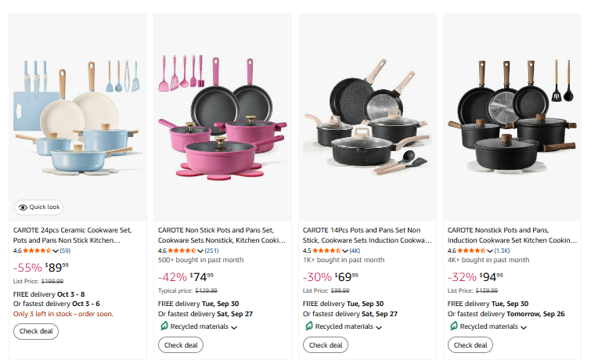View 1.3K reviews for induction set

click(x=501, y=250)
